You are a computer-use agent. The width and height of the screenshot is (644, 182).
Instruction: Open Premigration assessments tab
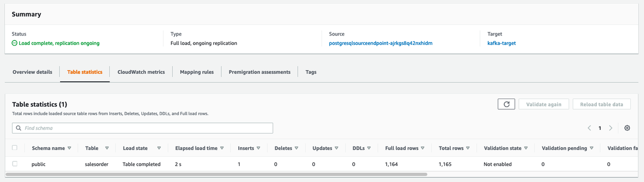coord(259,72)
